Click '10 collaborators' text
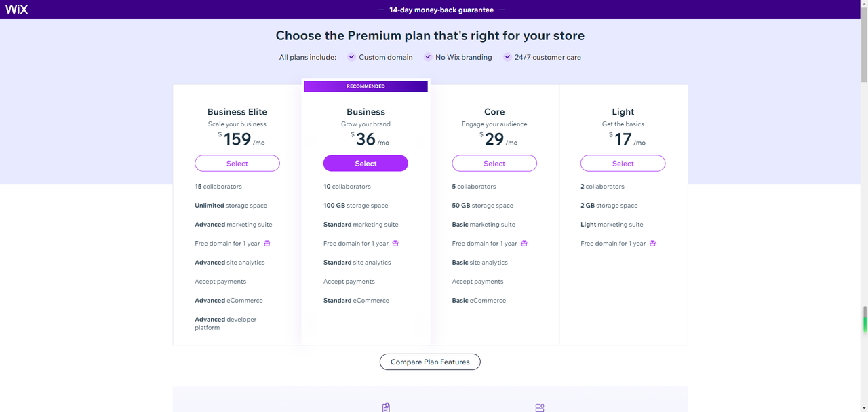Screen dimensions: 868x412 pos(347,187)
